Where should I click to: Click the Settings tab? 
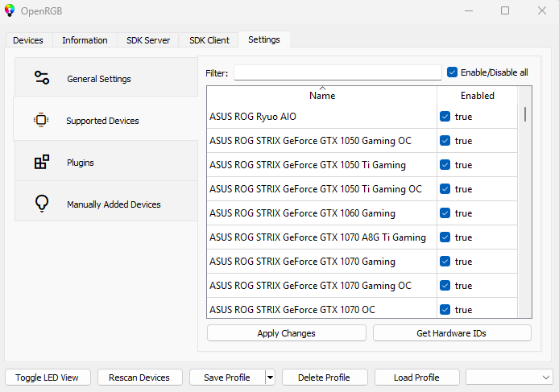[264, 39]
